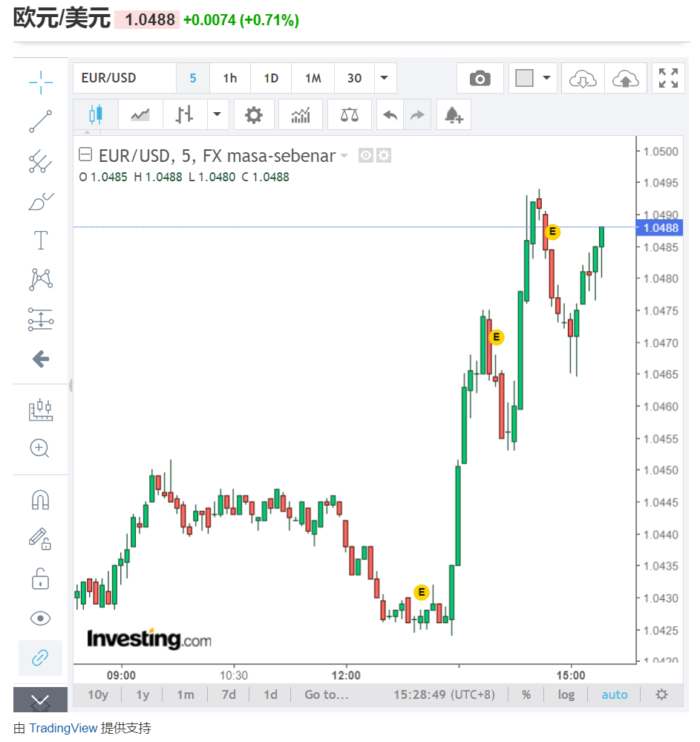
Task: Click the E event marker near 1.0488
Action: click(x=552, y=232)
